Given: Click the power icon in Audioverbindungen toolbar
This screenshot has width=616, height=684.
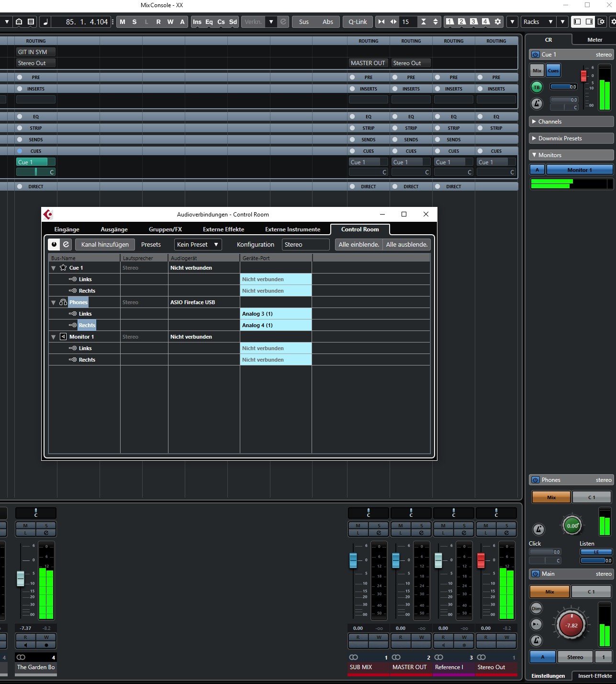Looking at the screenshot, I should pos(54,244).
